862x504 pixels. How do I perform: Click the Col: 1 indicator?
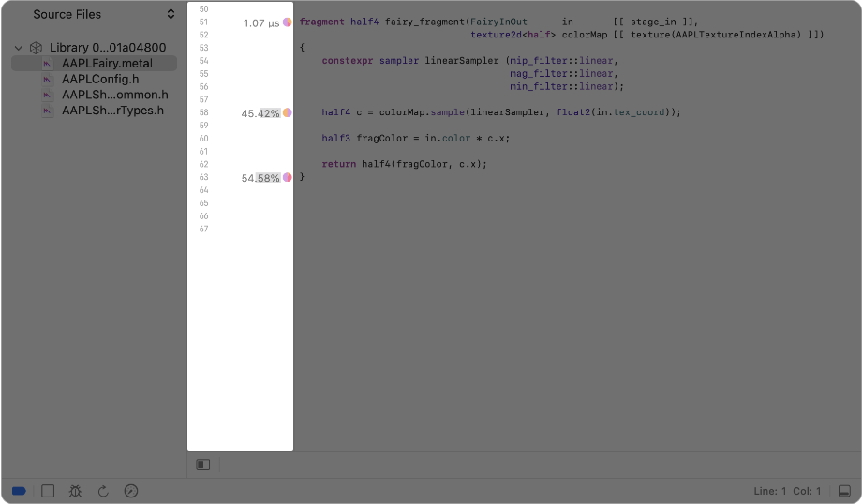[x=807, y=492]
